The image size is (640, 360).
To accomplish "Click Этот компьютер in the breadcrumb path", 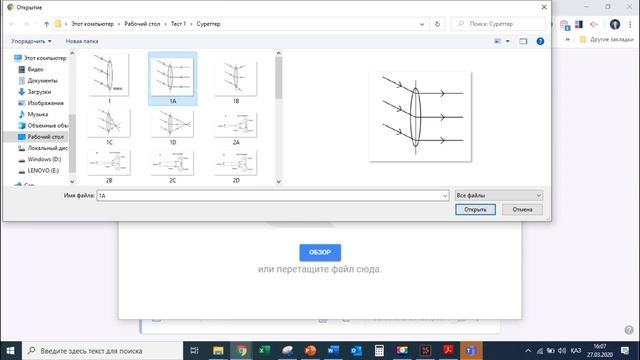I will (93, 24).
